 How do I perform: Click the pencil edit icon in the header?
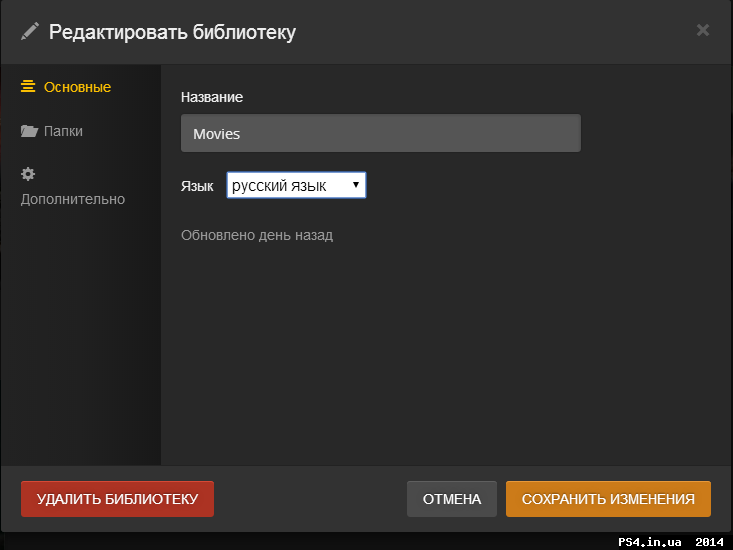[x=29, y=31]
